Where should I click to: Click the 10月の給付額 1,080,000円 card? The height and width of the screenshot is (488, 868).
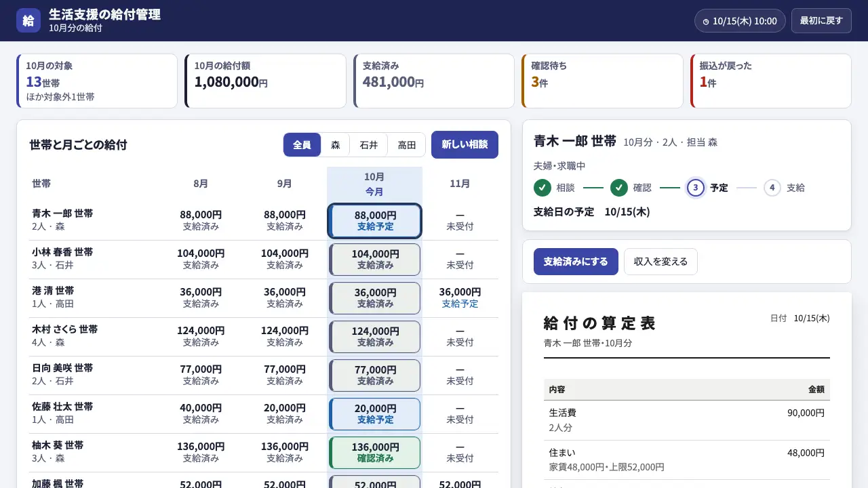265,81
